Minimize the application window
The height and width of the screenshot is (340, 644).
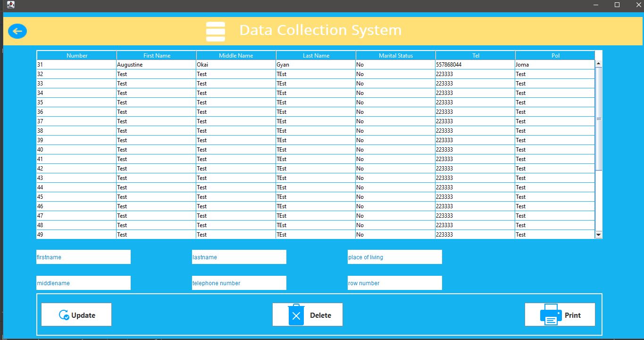coord(595,5)
